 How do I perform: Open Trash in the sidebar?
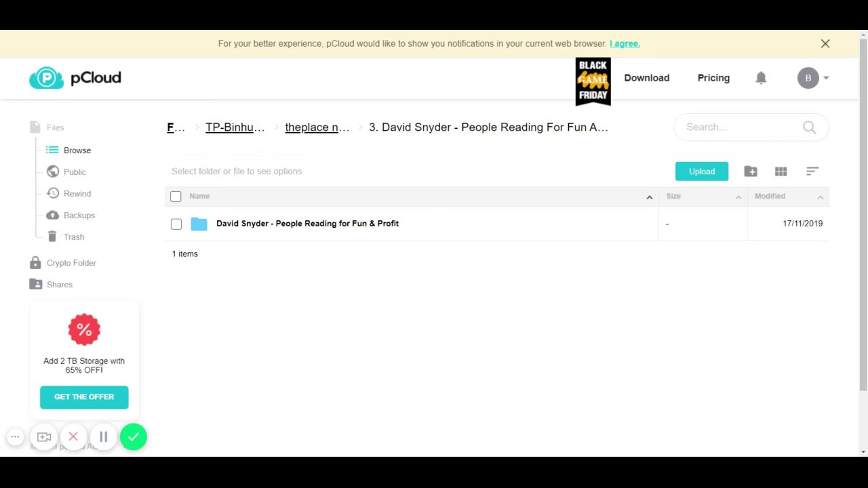[74, 237]
